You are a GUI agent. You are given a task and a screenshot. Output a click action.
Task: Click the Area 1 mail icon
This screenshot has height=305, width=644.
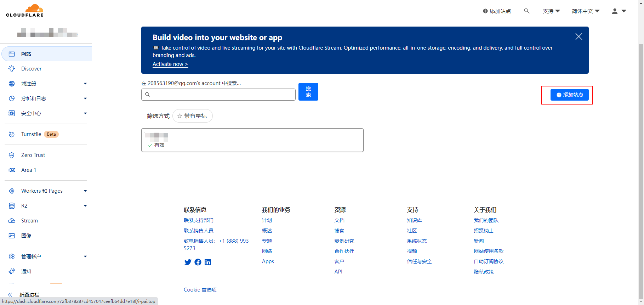click(12, 170)
